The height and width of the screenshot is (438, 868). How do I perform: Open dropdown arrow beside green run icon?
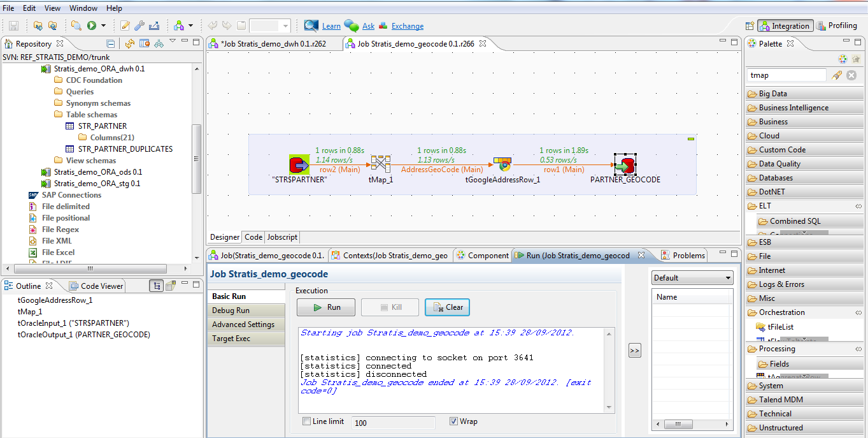pos(103,26)
